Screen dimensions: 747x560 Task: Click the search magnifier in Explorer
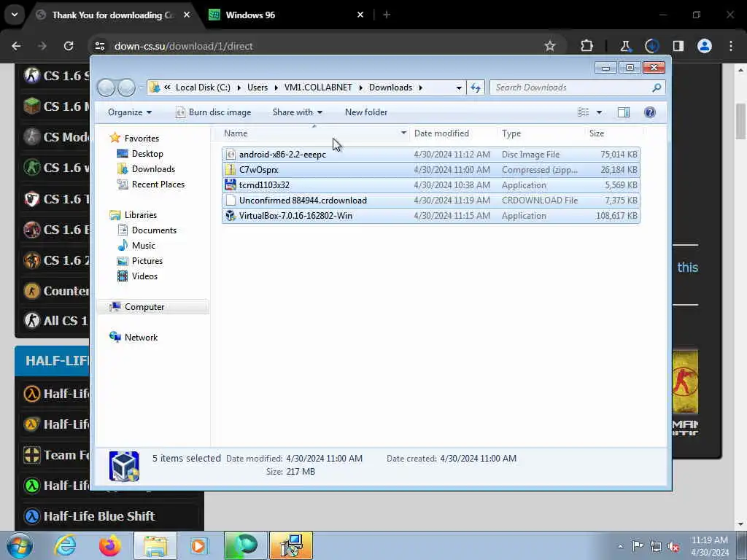coord(657,87)
